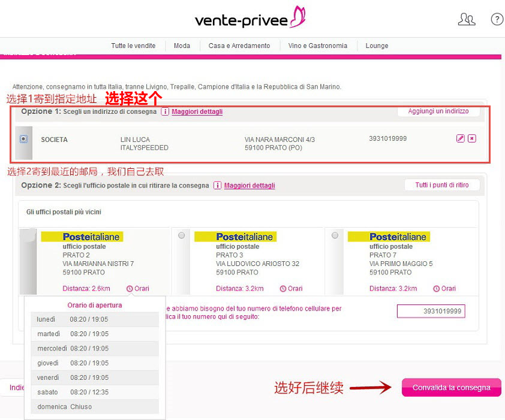Select PRATO 3 post office radio button

[x=181, y=235]
